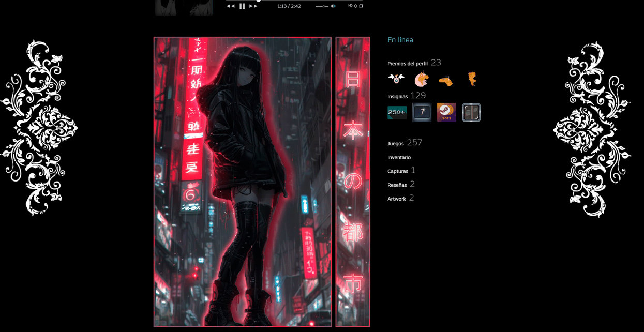Open the neon city girl artwork
This screenshot has height=332, width=644.
[x=243, y=182]
